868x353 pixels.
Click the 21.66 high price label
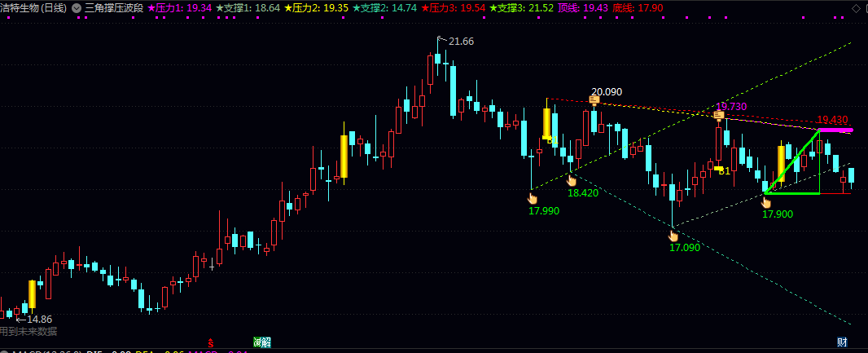point(461,41)
